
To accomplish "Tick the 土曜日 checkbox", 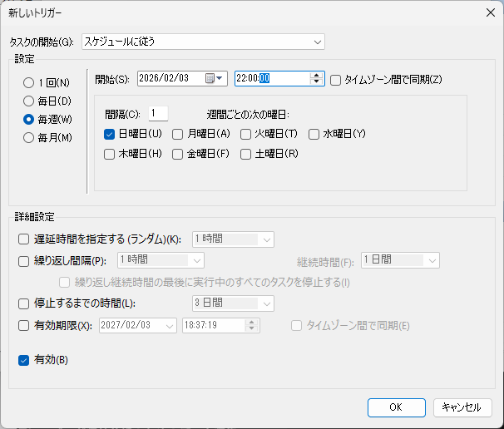I will pos(246,154).
